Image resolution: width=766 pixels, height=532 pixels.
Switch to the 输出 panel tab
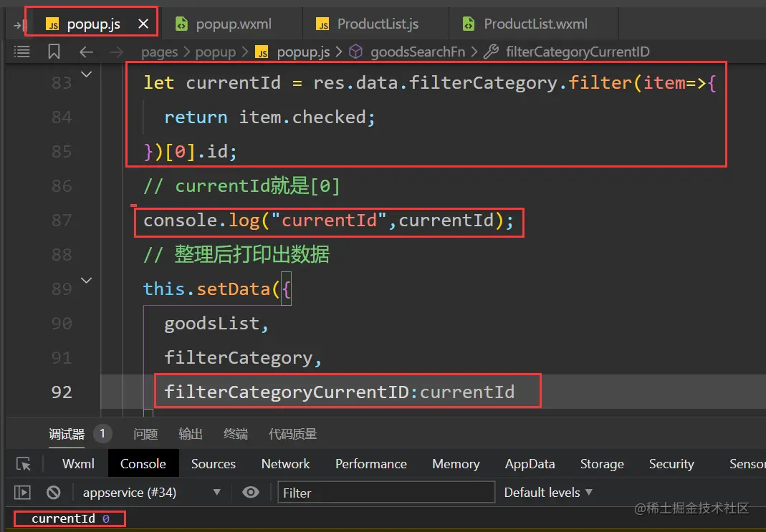point(191,434)
